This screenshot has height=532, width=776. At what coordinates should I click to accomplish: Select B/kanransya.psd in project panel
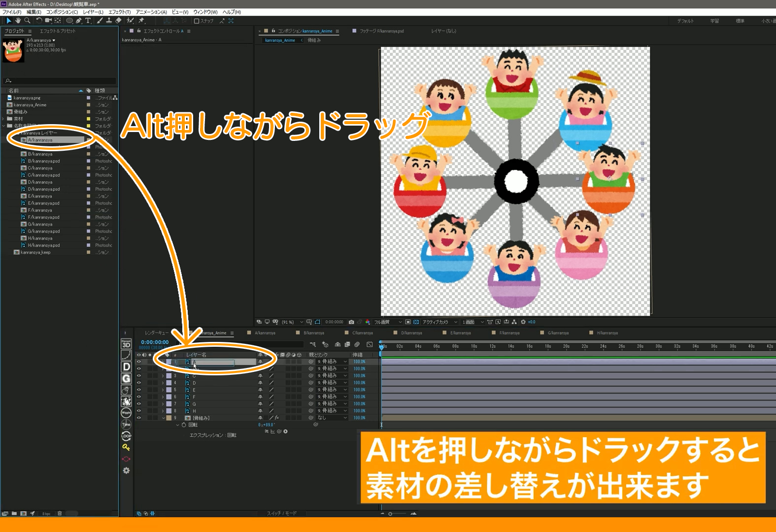coord(44,161)
